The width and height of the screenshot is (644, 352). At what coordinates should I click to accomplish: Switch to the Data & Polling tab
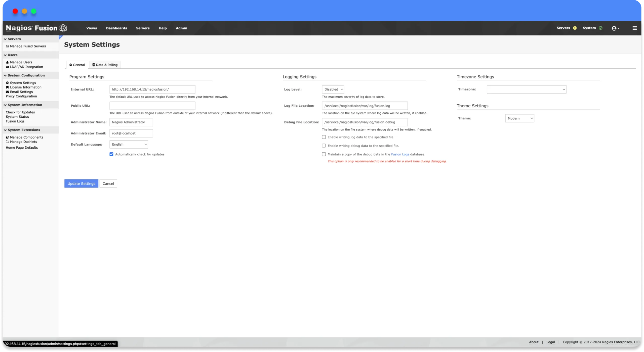105,65
